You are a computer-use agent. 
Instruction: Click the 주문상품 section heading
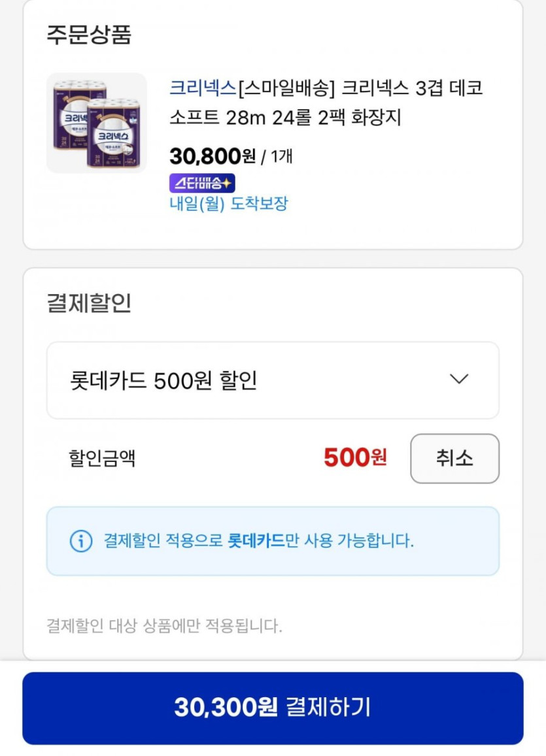(89, 35)
